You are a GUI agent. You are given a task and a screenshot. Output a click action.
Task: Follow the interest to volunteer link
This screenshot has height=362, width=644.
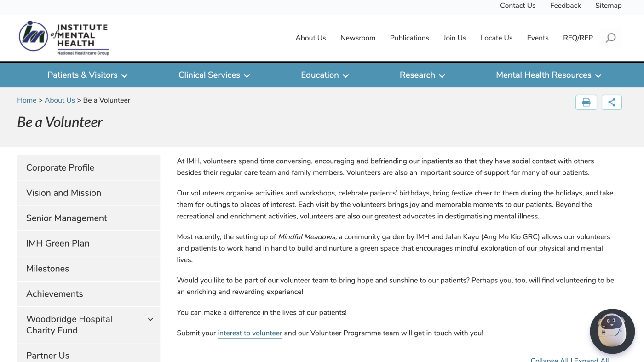pos(250,333)
